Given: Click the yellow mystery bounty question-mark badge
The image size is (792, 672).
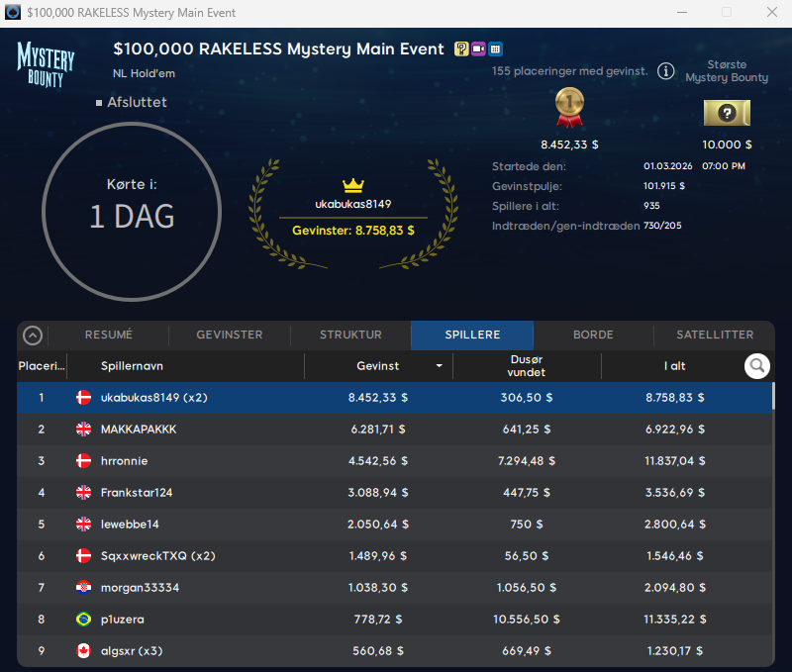Looking at the screenshot, I should tap(461, 48).
